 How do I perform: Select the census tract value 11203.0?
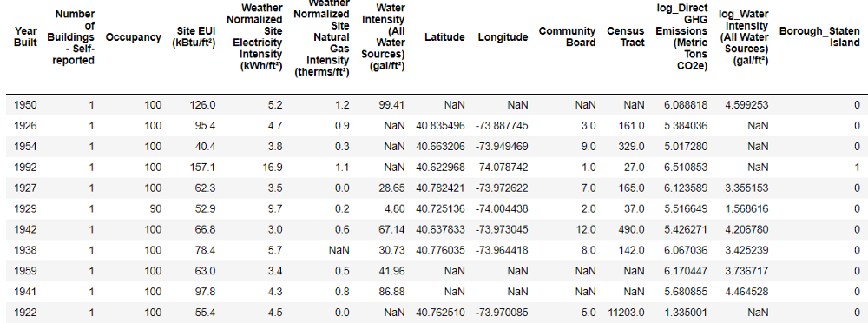[x=626, y=313]
